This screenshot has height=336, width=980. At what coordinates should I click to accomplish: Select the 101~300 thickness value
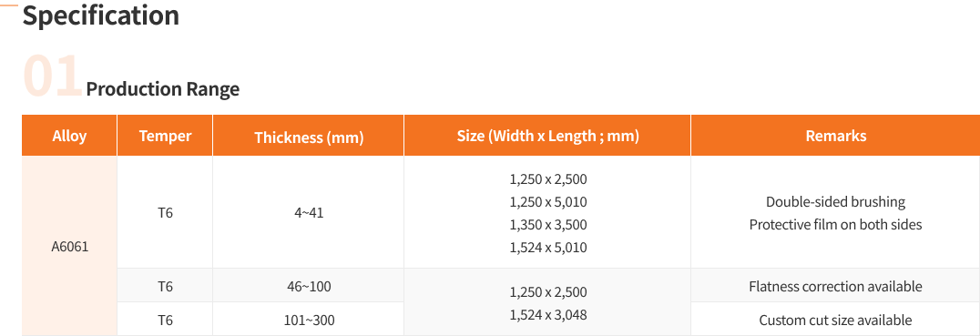coord(309,321)
